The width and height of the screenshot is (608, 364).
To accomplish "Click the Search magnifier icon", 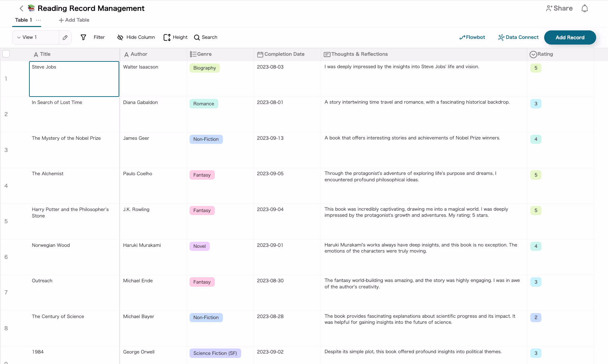I will pyautogui.click(x=197, y=37).
